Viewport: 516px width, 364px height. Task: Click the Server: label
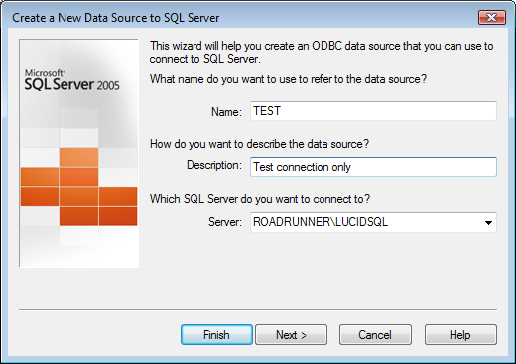point(225,222)
